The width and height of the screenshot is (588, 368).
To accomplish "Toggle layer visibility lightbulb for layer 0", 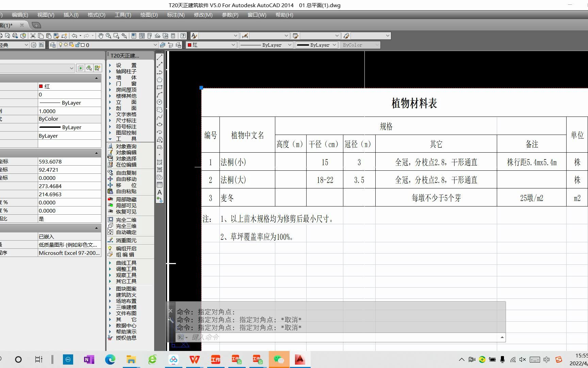I will pos(61,45).
